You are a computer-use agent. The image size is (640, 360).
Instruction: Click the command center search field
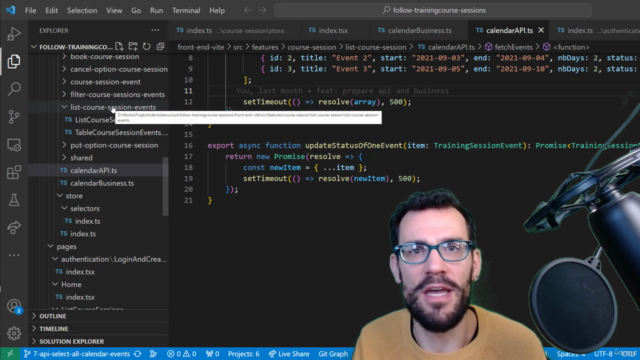tap(433, 10)
